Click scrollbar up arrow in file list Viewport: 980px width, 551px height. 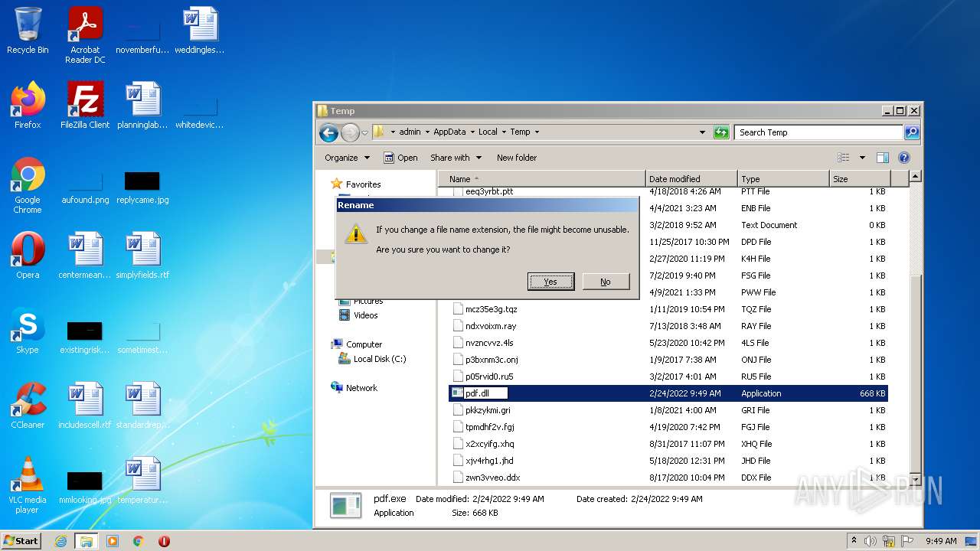(x=915, y=177)
